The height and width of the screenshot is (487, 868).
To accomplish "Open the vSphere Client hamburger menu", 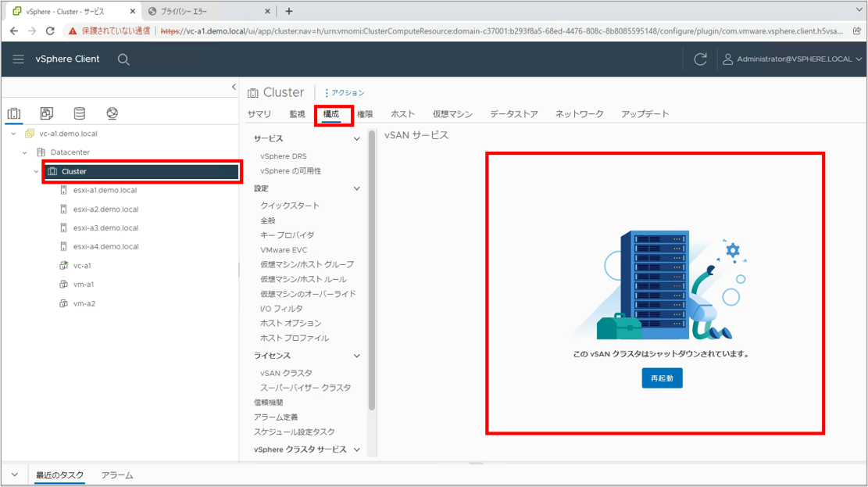I will (x=19, y=59).
